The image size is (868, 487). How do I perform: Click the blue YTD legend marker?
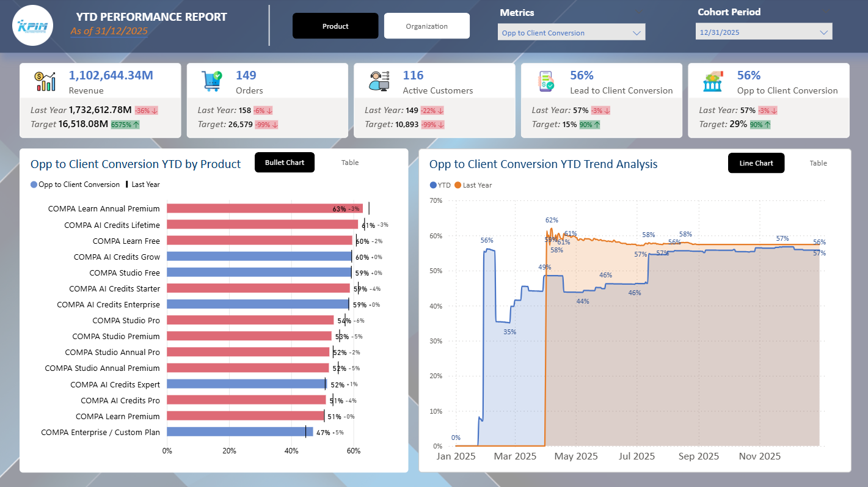[433, 185]
